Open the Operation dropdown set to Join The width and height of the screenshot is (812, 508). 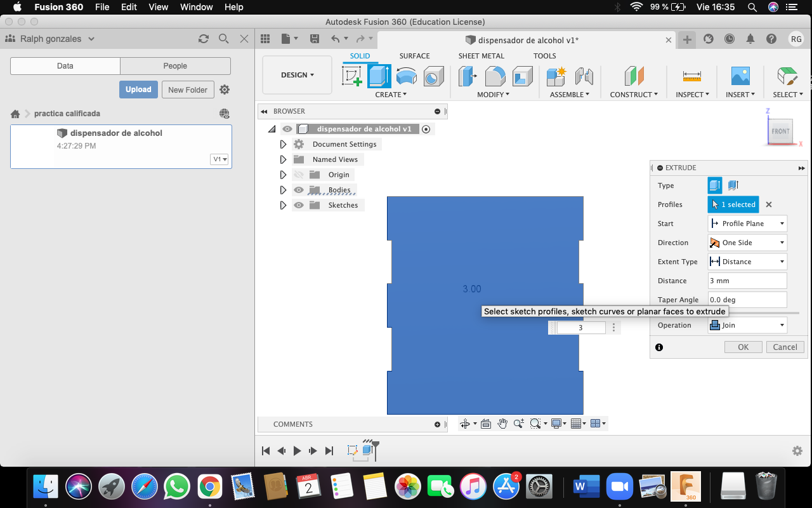(x=747, y=325)
